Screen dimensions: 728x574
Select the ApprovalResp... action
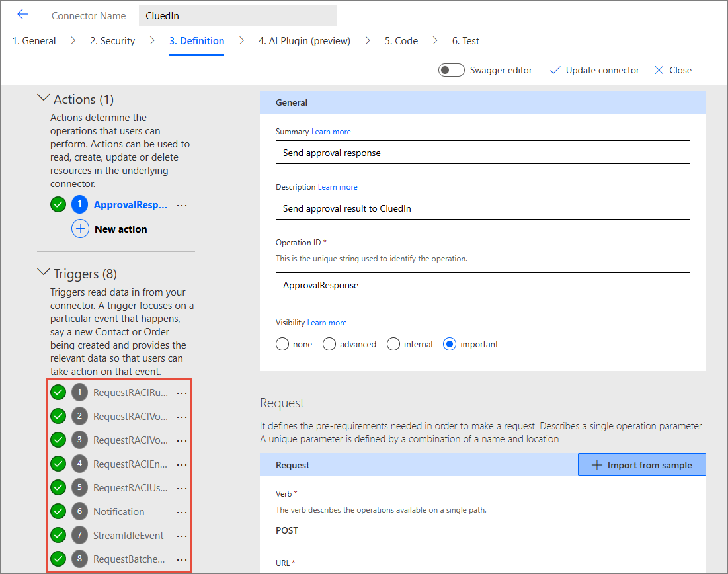(x=130, y=205)
